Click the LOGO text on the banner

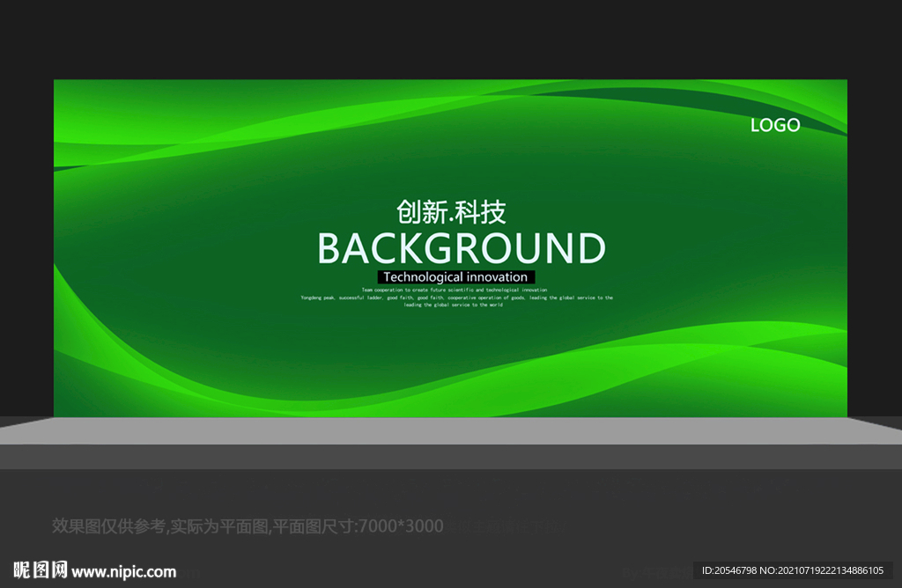[775, 125]
